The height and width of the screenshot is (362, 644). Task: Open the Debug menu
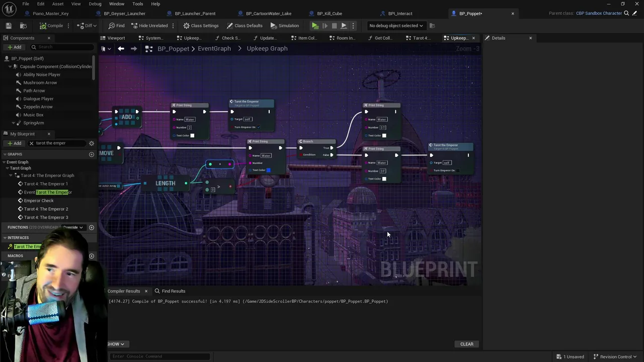point(95,4)
